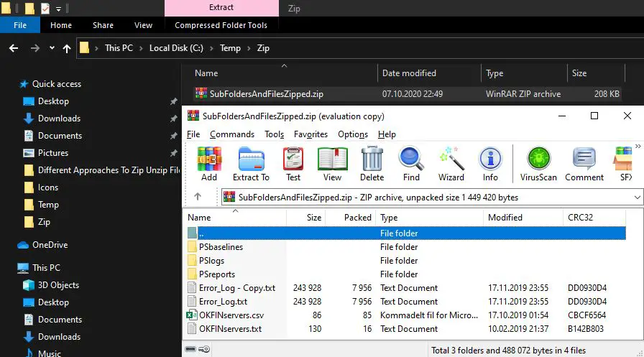Open WinRAR Help menu
This screenshot has height=357, width=644.
pyautogui.click(x=387, y=134)
